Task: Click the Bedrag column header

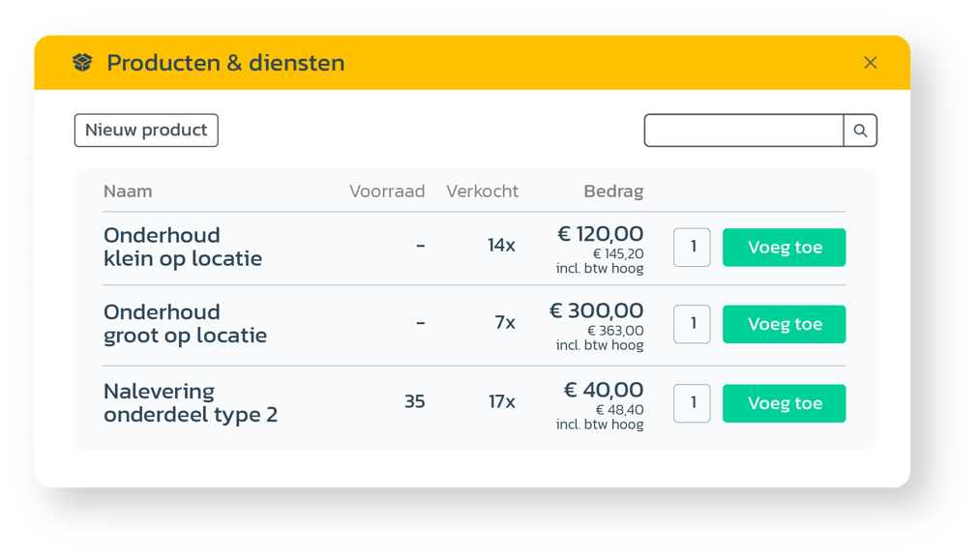Action: [x=613, y=191]
